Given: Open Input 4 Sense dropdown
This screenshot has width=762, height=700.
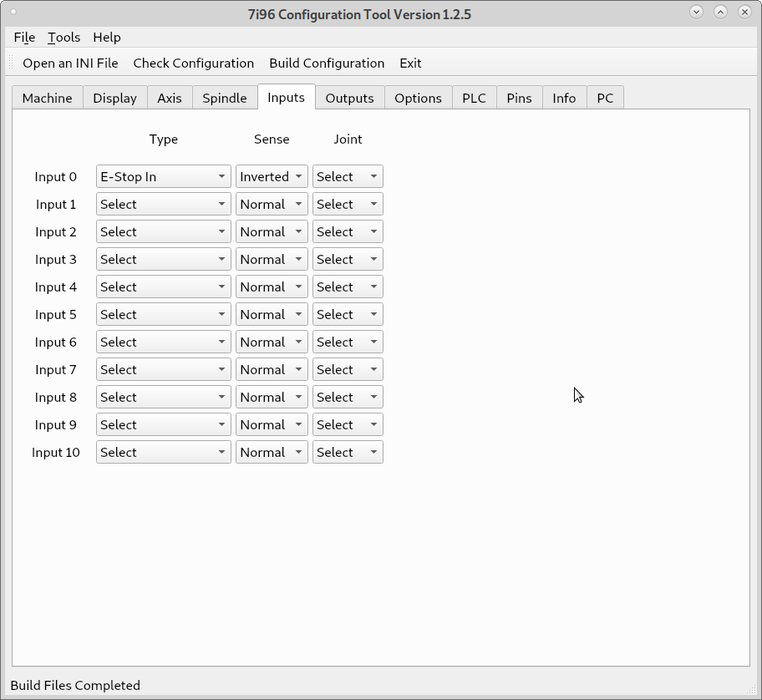Looking at the screenshot, I should (272, 287).
